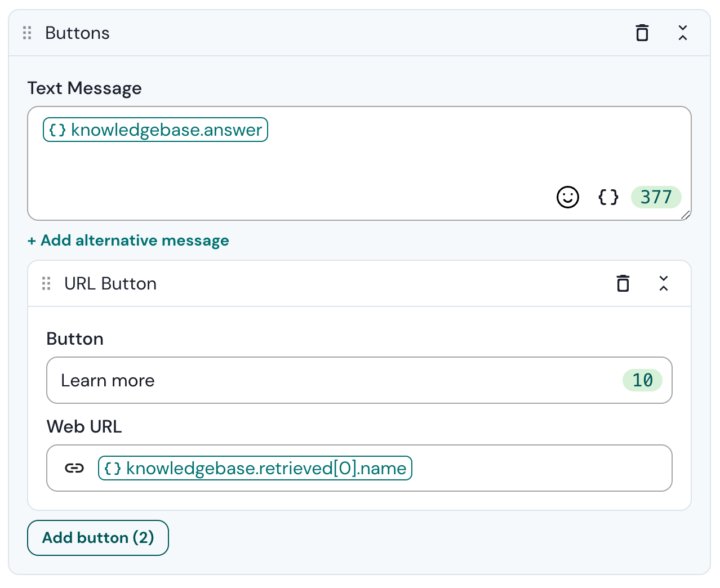Insert a variable using the curly braces icon
720x588 pixels.
(607, 197)
